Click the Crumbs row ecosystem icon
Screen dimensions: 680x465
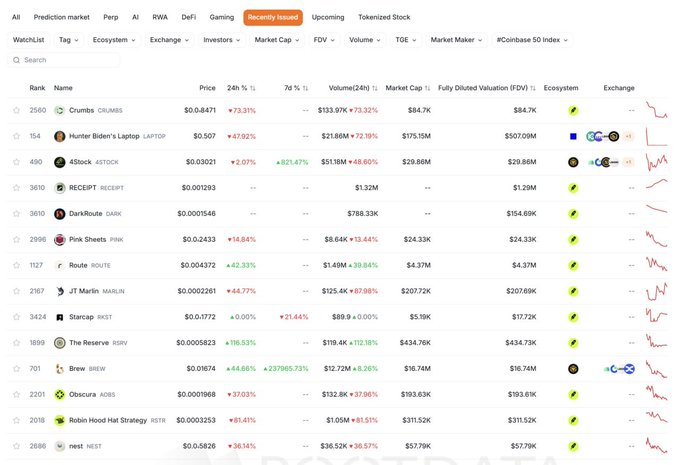(573, 111)
